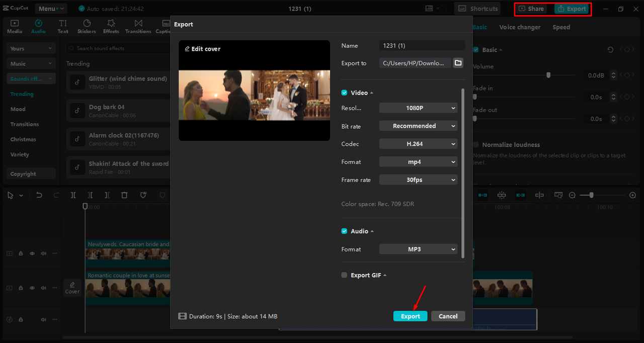Switch to the Text tab

coord(63,27)
